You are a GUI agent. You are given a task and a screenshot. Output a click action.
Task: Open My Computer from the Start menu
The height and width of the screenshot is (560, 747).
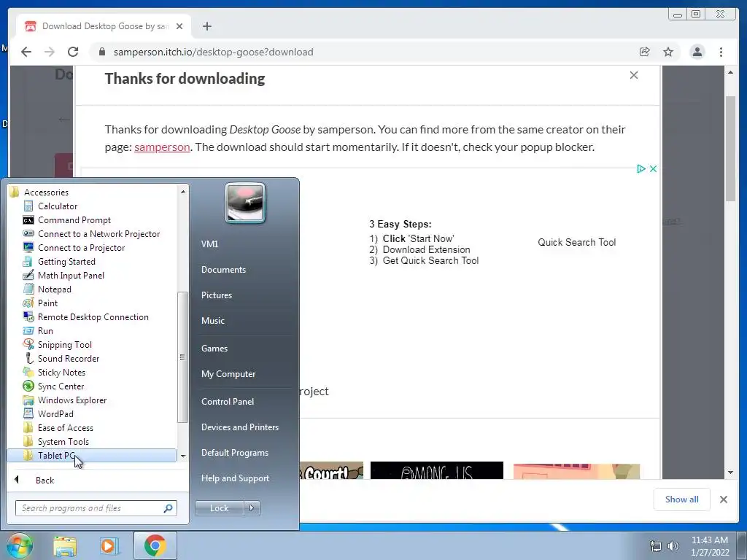(228, 374)
